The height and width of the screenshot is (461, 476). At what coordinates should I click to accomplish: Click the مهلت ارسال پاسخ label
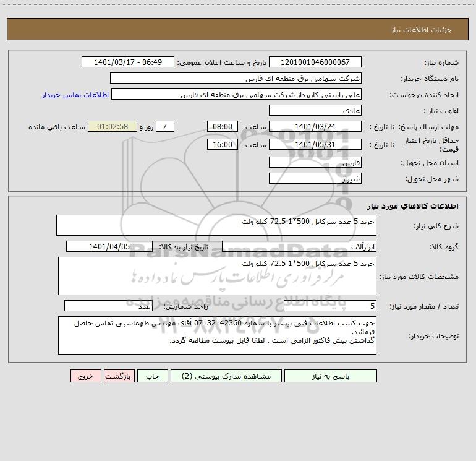coord(428,127)
